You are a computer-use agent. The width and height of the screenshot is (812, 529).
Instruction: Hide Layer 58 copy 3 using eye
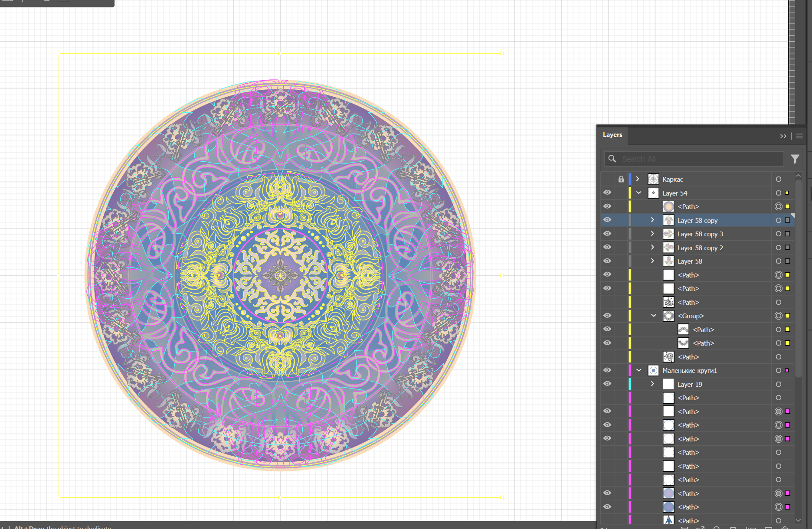click(x=607, y=234)
